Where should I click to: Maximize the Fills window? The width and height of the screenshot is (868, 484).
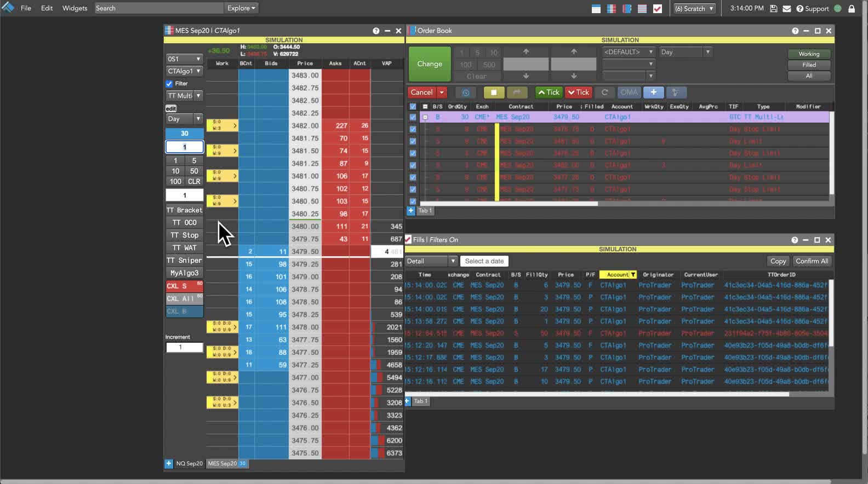pyautogui.click(x=817, y=240)
